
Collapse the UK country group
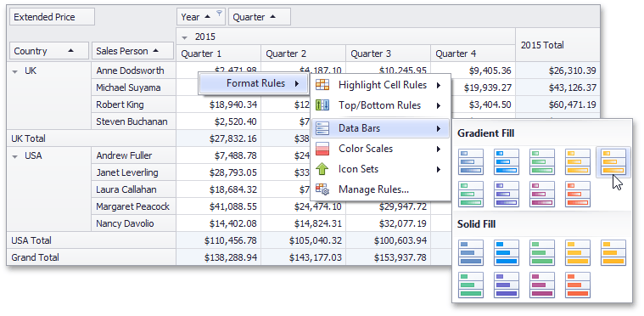15,71
